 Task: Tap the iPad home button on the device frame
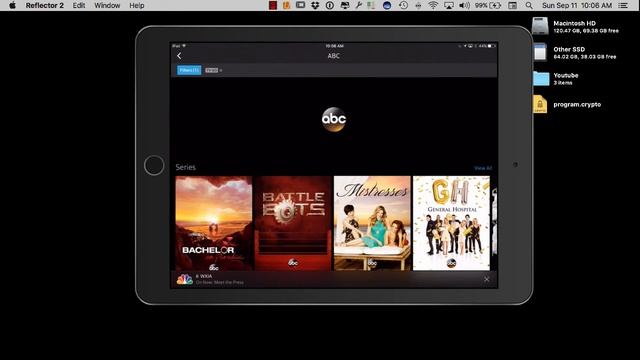click(x=154, y=165)
